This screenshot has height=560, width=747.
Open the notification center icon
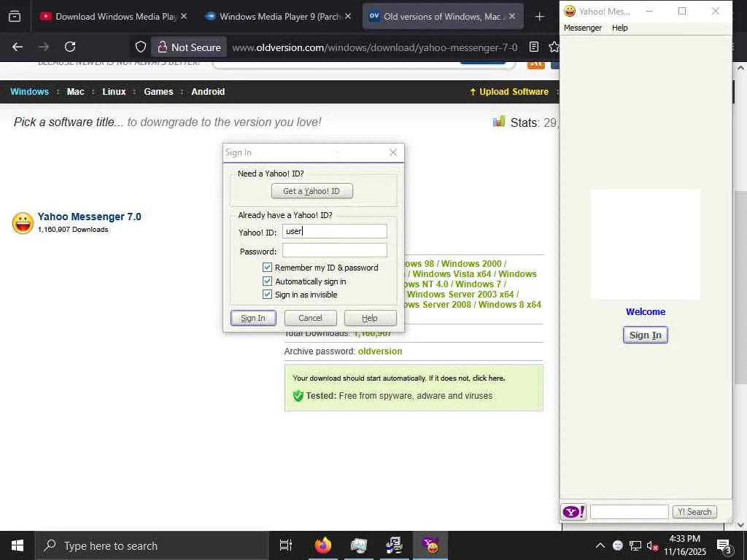(x=724, y=546)
